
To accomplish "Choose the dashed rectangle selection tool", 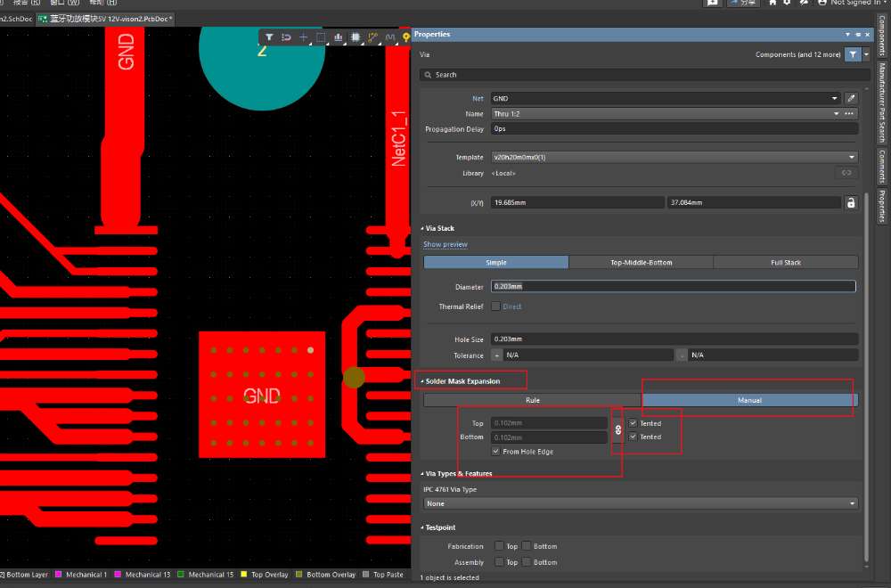I will (x=321, y=37).
